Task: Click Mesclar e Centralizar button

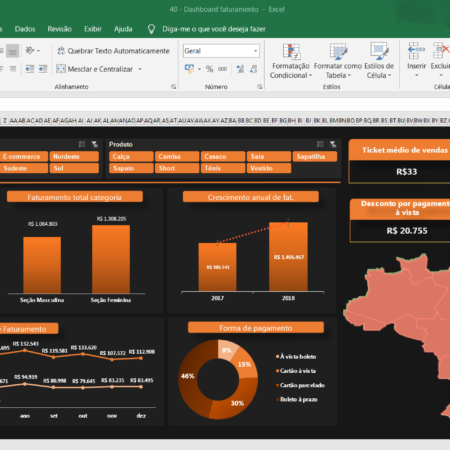Action: (x=95, y=69)
